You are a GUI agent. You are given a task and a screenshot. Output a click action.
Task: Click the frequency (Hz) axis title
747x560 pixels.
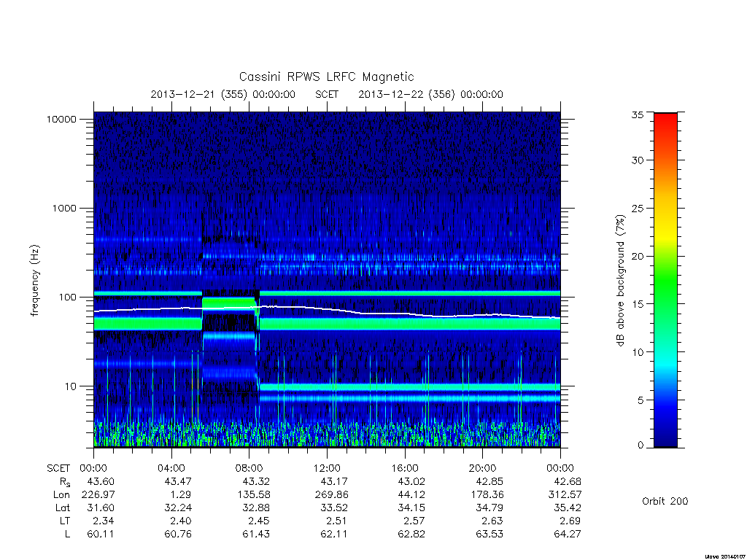(x=35, y=280)
